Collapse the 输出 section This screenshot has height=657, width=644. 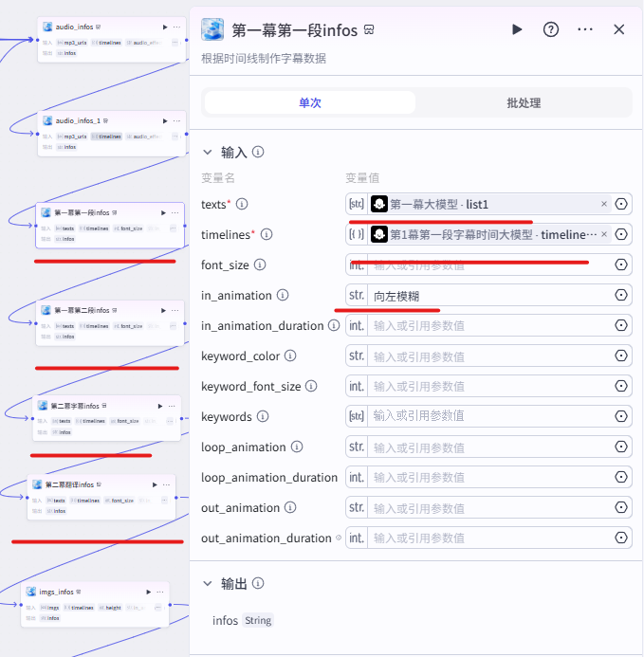pyautogui.click(x=208, y=583)
